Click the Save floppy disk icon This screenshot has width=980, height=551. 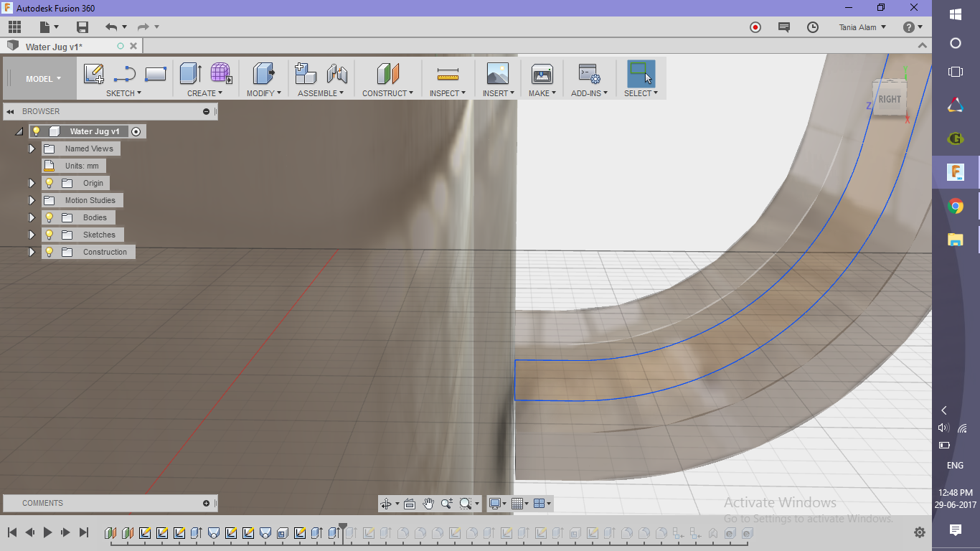click(83, 27)
